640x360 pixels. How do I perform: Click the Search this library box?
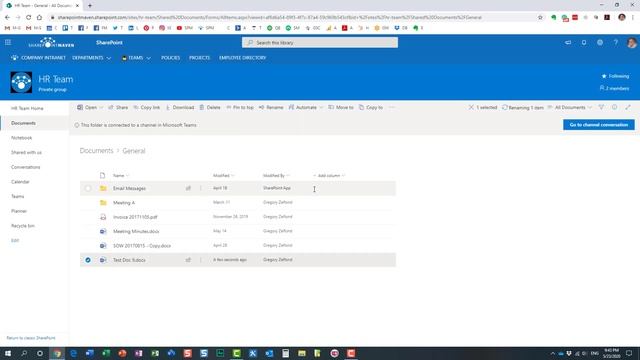320,42
